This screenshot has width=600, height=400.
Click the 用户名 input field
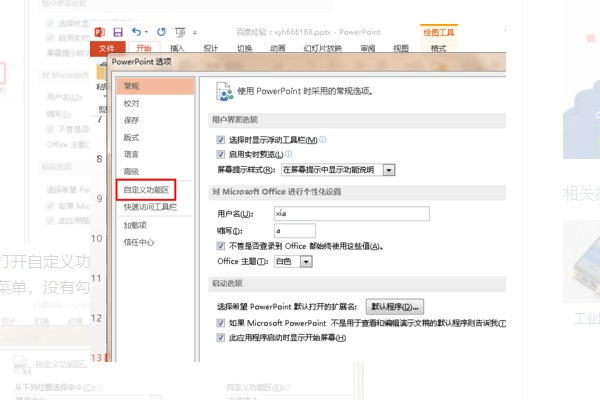pyautogui.click(x=352, y=214)
